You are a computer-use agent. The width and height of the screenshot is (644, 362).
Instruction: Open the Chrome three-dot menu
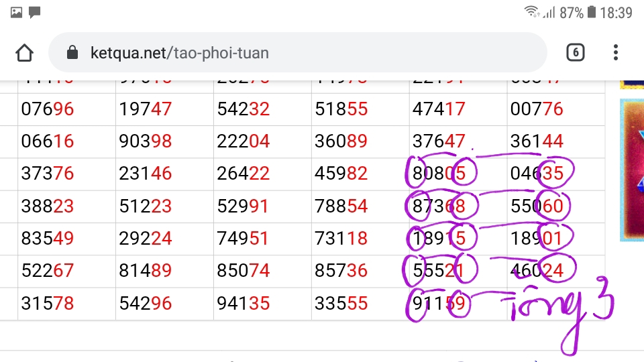point(615,52)
